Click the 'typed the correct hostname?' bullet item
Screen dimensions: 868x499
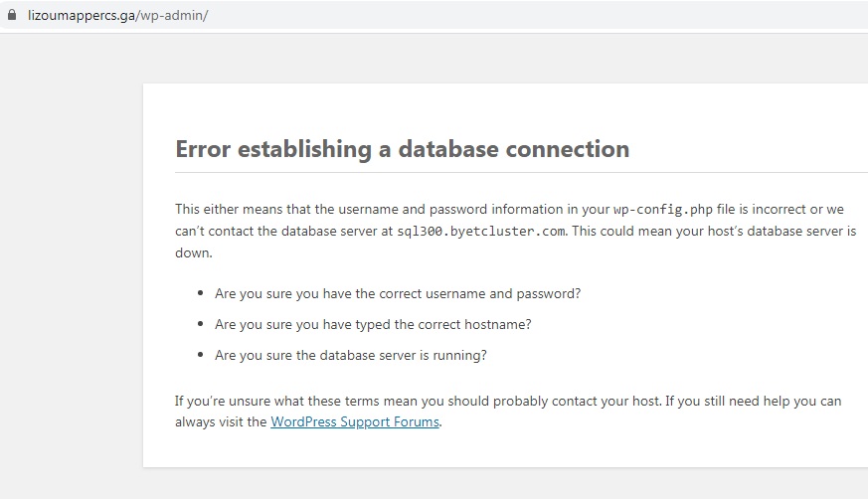373,325
